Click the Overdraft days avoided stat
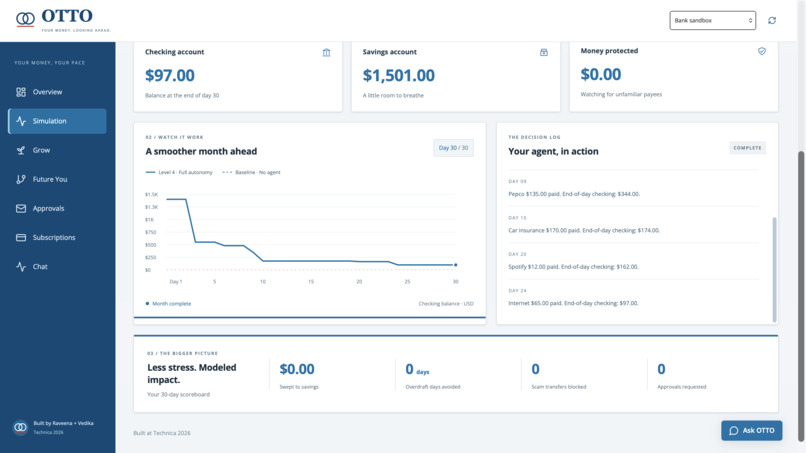The height and width of the screenshot is (453, 806). pos(433,375)
